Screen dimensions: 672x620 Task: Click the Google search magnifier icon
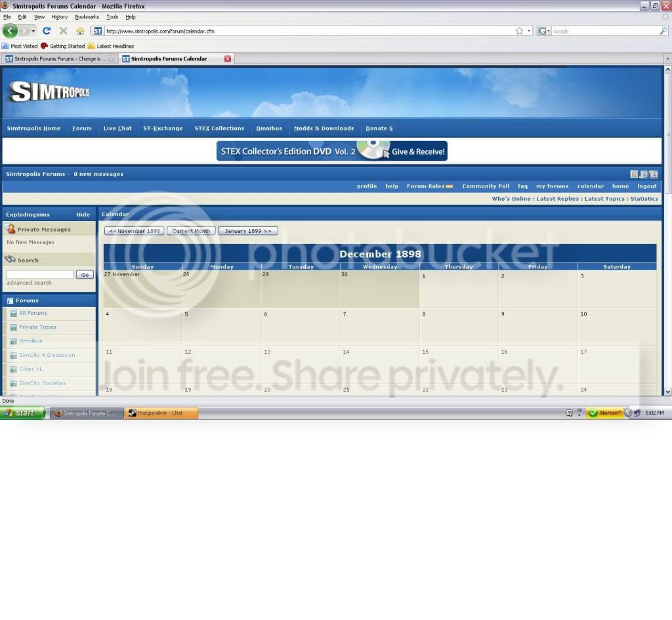coord(663,31)
